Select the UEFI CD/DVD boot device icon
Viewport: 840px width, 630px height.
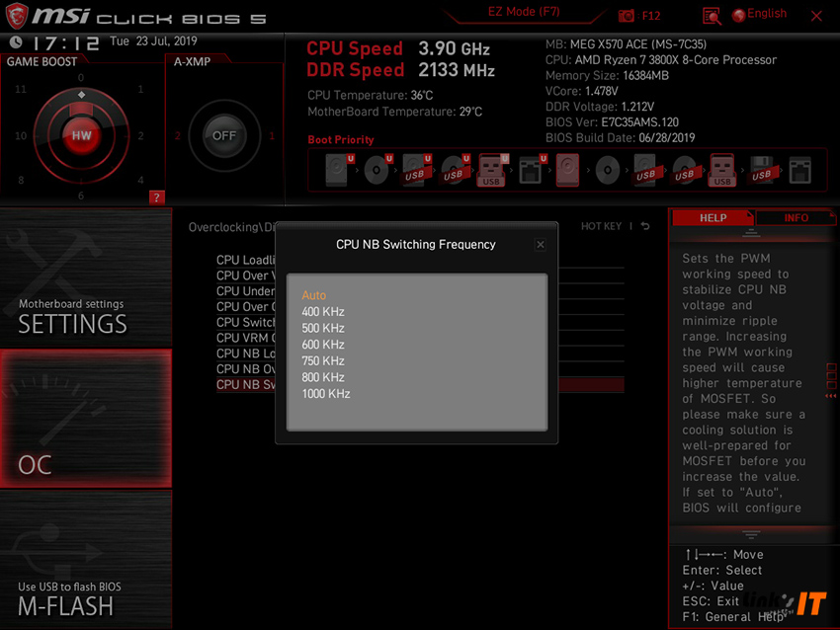[378, 170]
